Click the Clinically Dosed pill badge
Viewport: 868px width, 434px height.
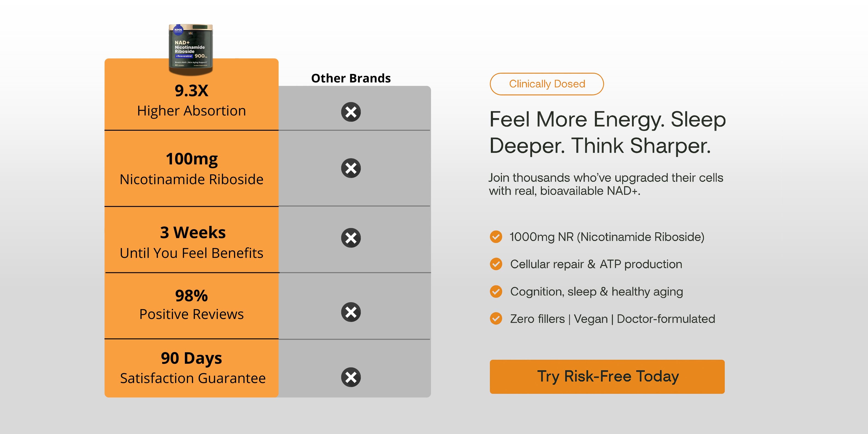point(547,84)
